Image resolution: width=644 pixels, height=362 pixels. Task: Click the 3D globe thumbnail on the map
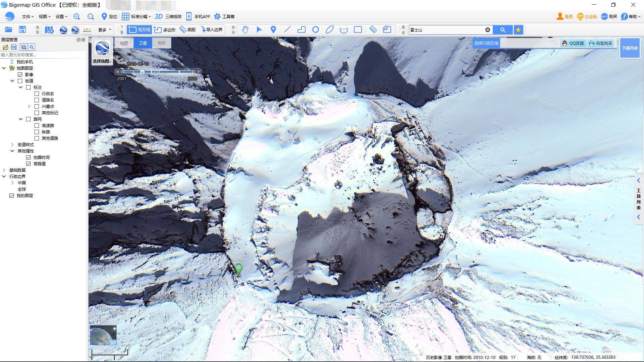click(x=103, y=335)
